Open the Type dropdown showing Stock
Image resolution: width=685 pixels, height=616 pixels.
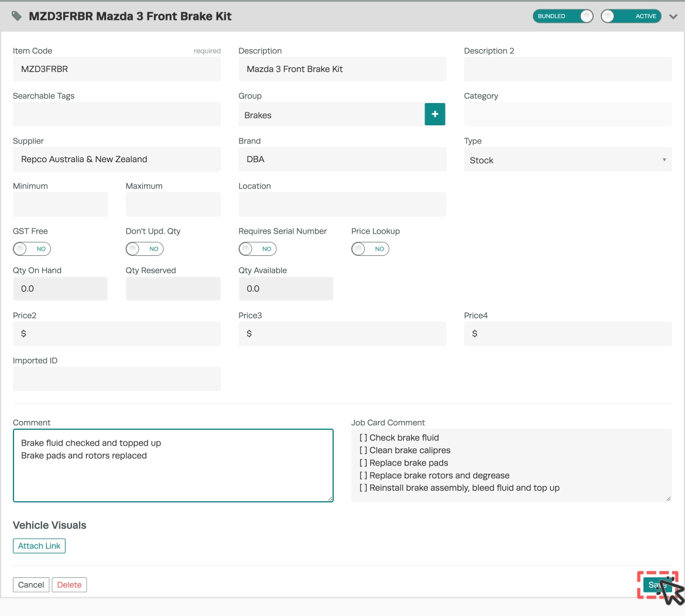pos(567,160)
